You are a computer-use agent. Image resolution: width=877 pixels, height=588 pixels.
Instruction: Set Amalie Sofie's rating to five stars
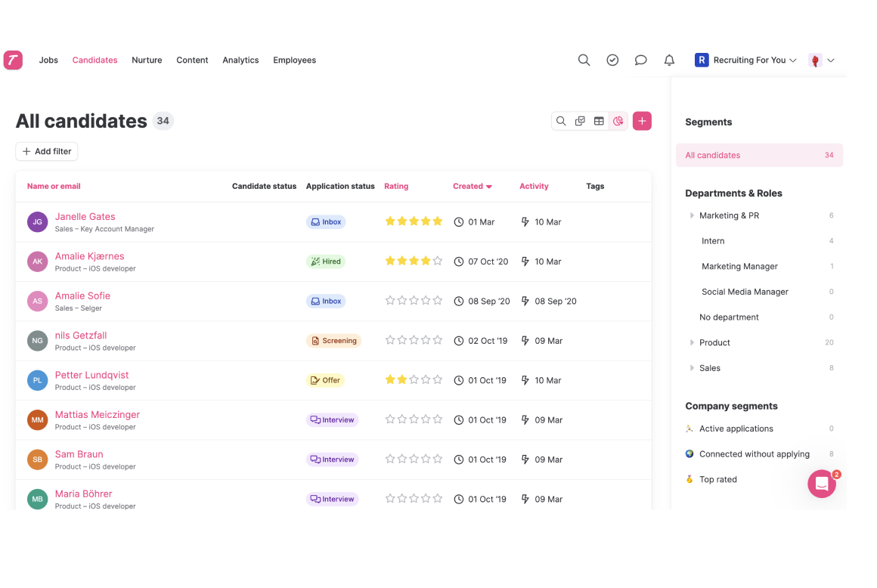pyautogui.click(x=438, y=301)
